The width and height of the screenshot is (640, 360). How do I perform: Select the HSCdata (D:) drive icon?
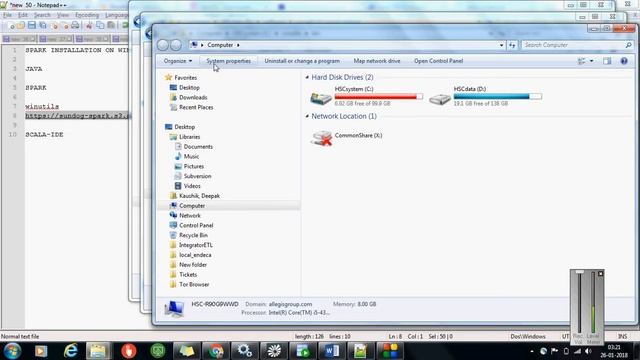point(440,98)
